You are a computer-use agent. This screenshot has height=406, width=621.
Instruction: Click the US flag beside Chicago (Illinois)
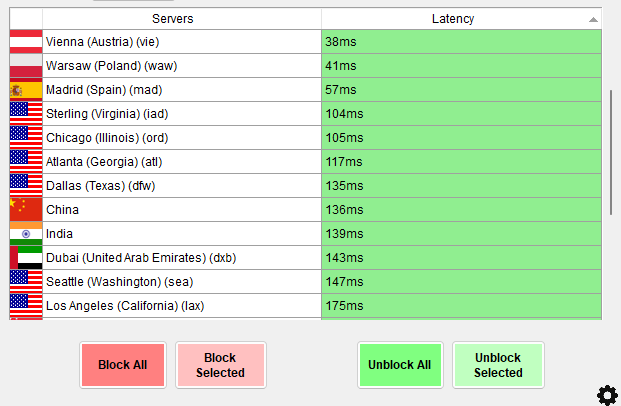coord(26,137)
